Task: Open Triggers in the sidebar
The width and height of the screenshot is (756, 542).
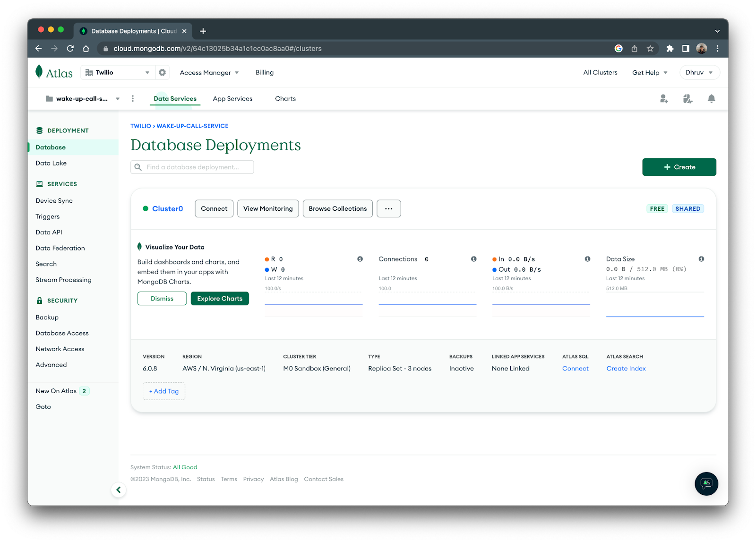Action: 48,216
